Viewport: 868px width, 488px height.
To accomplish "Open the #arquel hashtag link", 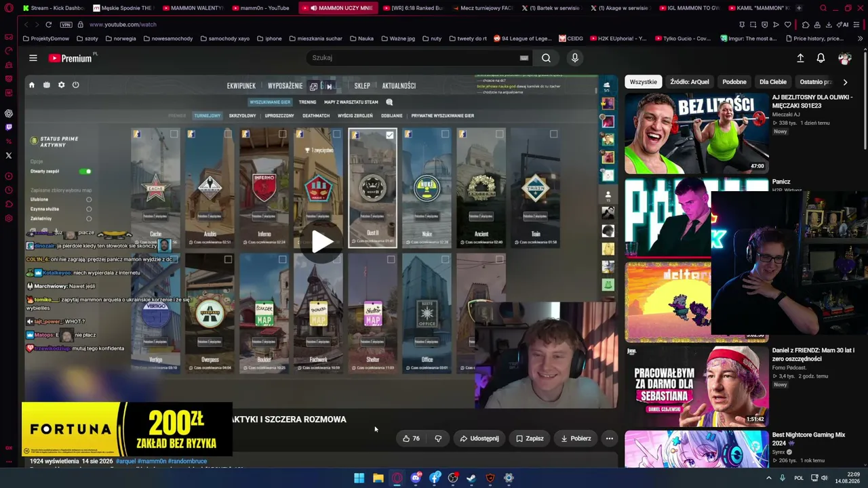I will pyautogui.click(x=126, y=461).
